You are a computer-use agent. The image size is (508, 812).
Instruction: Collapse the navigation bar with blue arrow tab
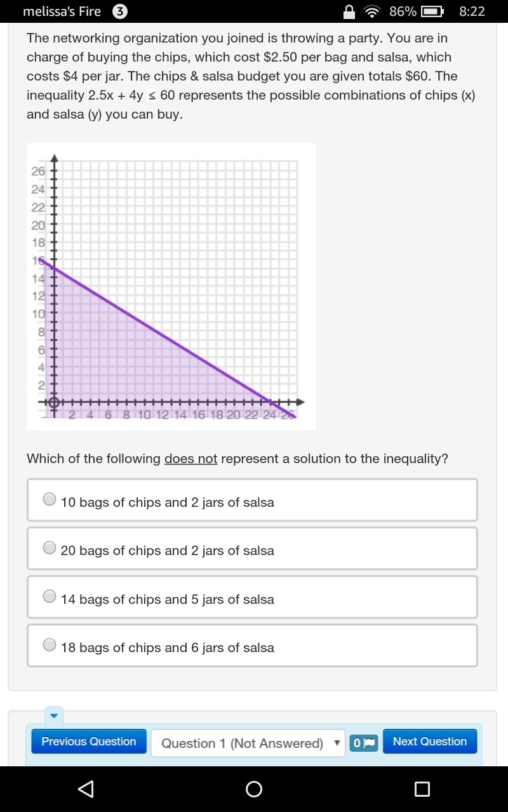[x=54, y=716]
